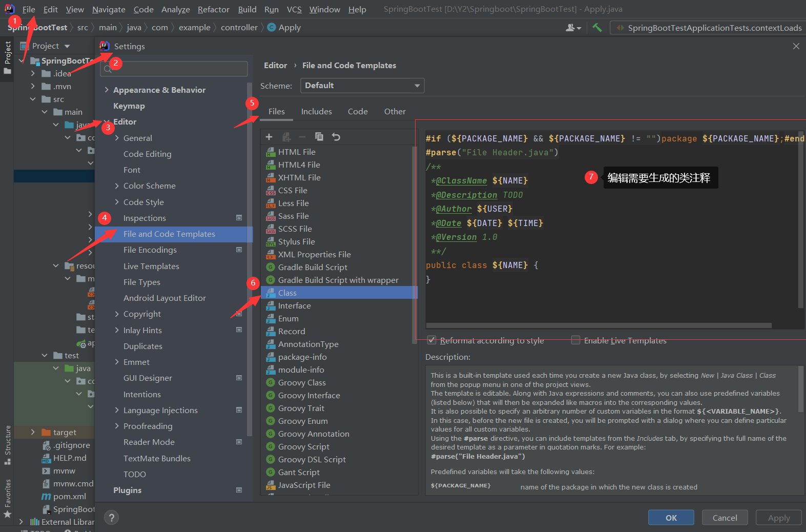Open the TODO settings page
The width and height of the screenshot is (806, 532).
134,474
